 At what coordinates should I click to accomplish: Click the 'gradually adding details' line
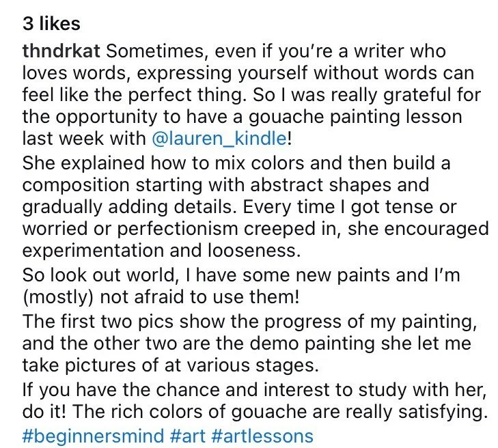pyautogui.click(x=240, y=207)
